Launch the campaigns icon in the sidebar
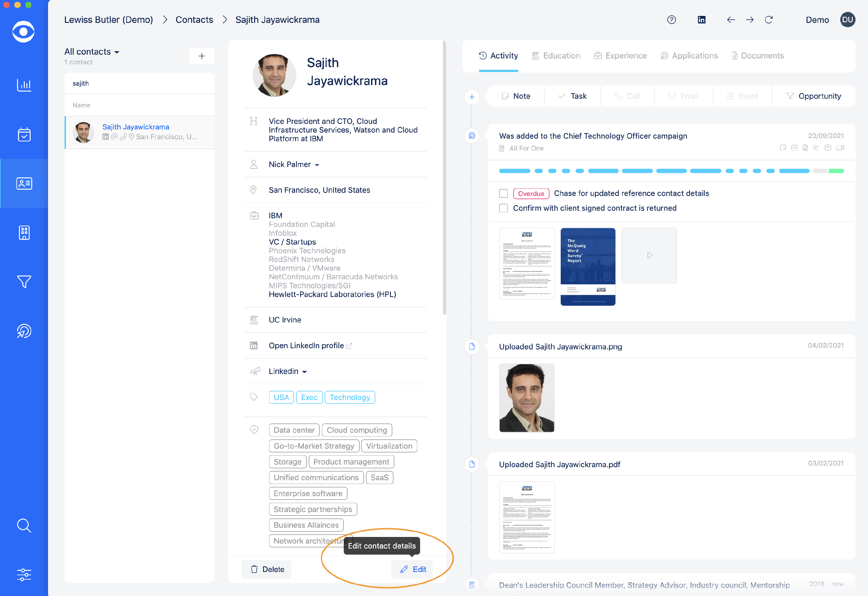Viewport: 868px width, 596px height. tap(24, 331)
